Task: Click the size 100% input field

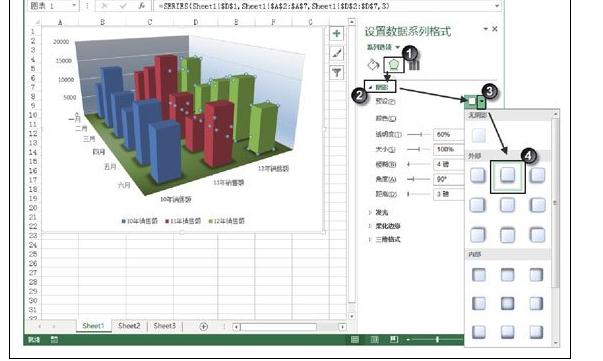Action: click(x=449, y=149)
